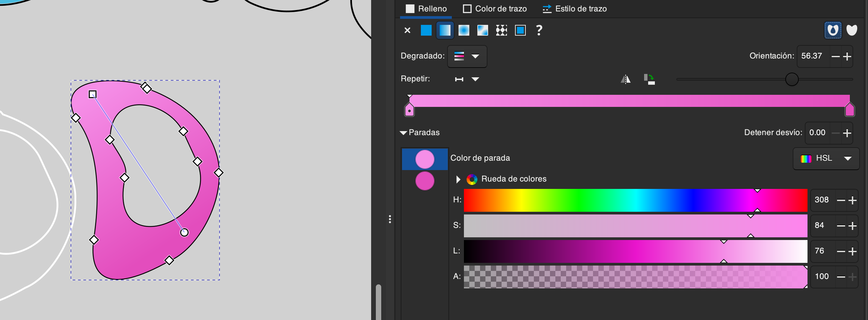Screen dimensions: 868x320
Task: Increase the H hue value
Action: pos(853,200)
